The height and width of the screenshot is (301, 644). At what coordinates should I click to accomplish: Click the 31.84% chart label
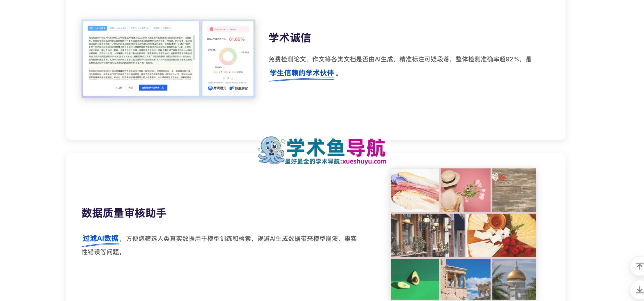tap(218, 67)
